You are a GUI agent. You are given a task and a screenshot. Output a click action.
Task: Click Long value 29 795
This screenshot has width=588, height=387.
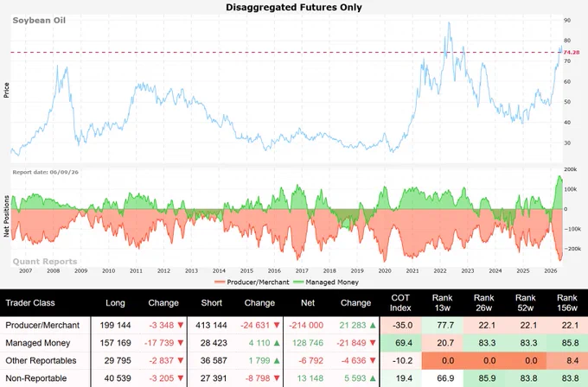[118, 360]
